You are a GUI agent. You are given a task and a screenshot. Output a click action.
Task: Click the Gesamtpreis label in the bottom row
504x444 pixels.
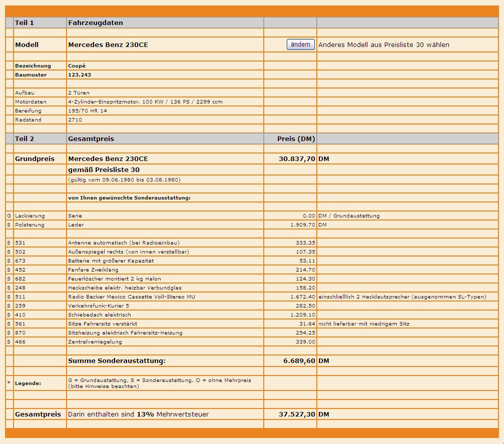[38, 414]
